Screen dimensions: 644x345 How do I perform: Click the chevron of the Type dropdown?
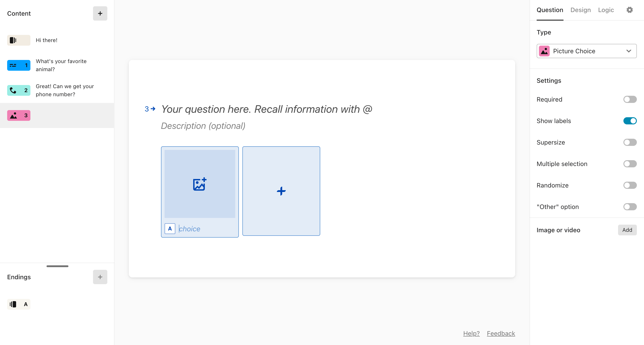(629, 51)
